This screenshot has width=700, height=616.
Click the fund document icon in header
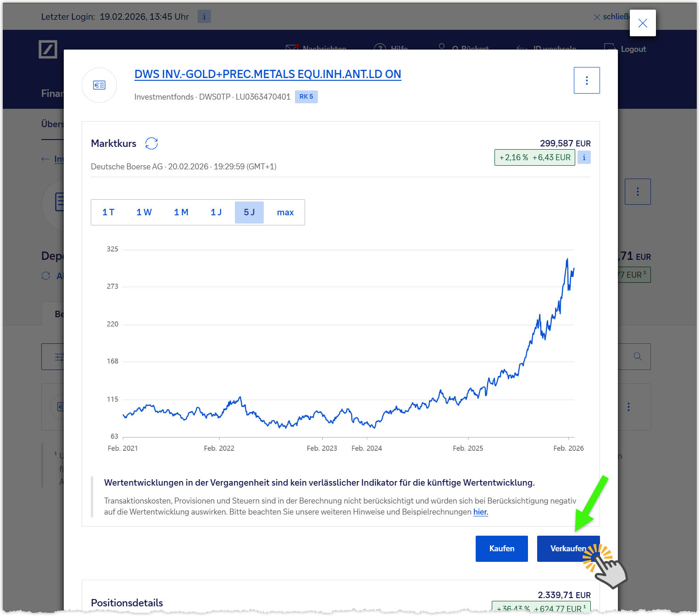99,85
